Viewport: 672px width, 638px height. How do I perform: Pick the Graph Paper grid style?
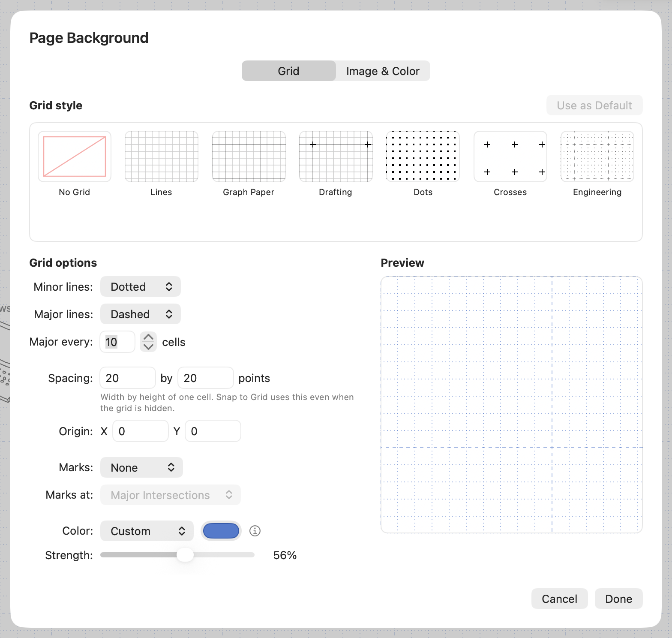pos(249,156)
